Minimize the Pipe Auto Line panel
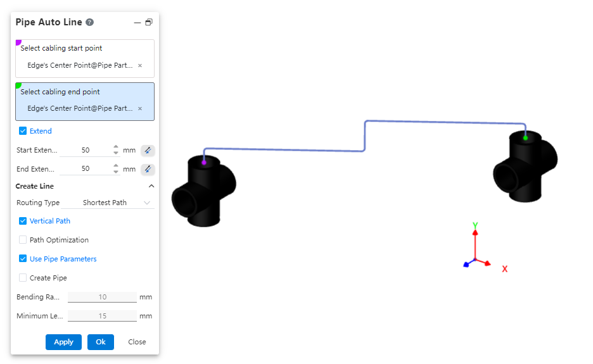Screen dimensions: 593x364 point(137,22)
